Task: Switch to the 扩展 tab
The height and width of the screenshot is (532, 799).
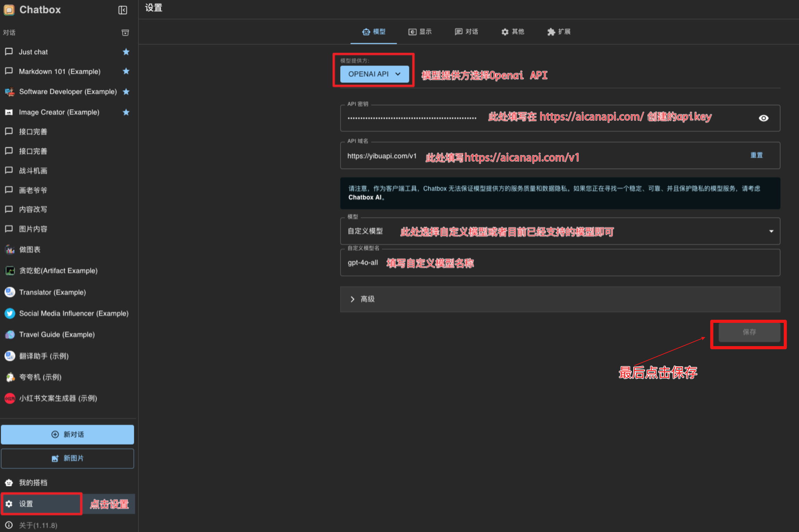Action: tap(559, 32)
